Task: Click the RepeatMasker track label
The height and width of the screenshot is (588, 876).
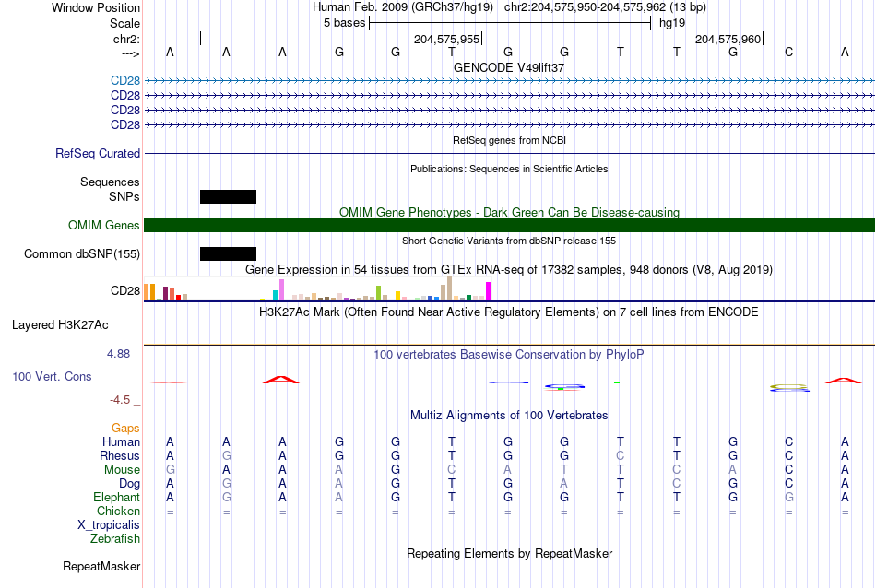Action: (x=101, y=566)
